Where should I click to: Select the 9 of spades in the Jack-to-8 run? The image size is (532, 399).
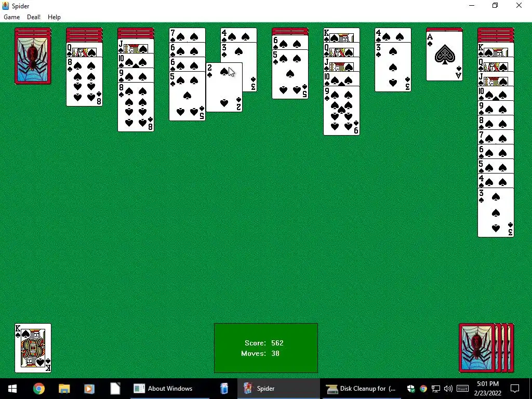(136, 75)
